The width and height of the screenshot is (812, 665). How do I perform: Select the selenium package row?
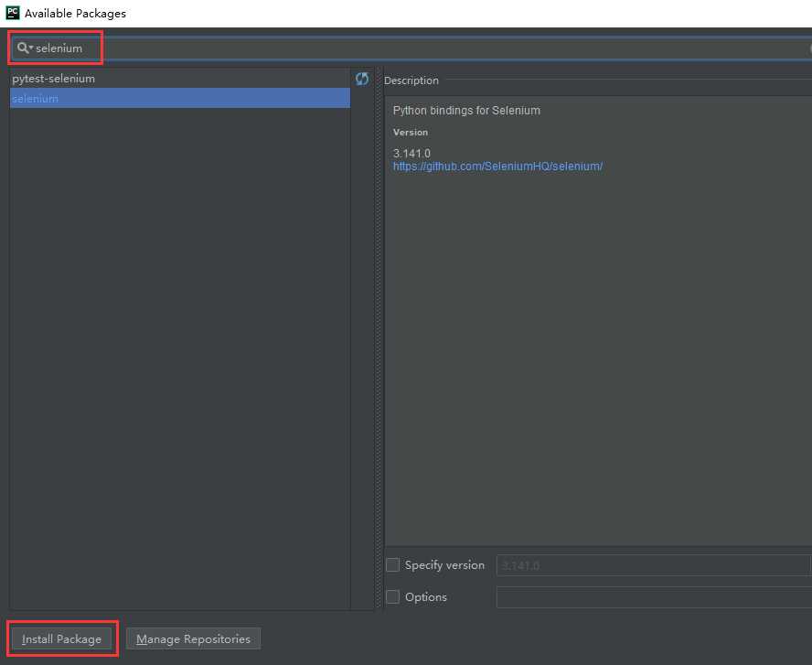(180, 99)
